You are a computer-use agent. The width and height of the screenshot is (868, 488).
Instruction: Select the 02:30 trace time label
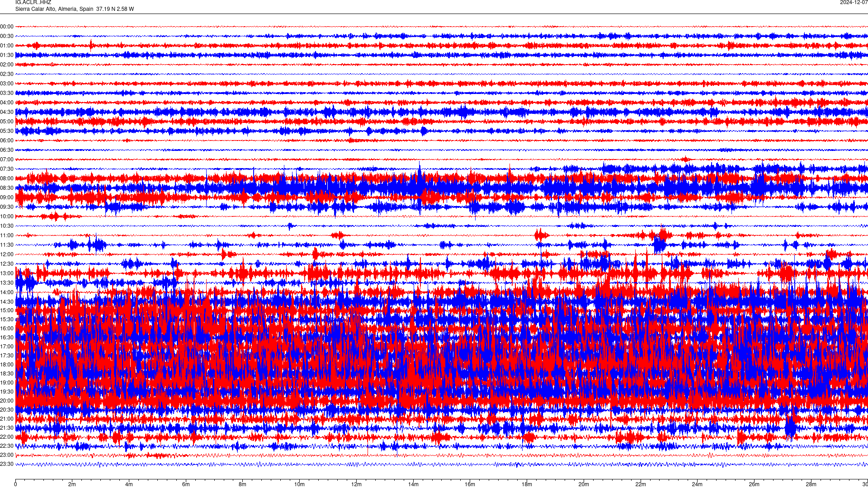[7, 74]
